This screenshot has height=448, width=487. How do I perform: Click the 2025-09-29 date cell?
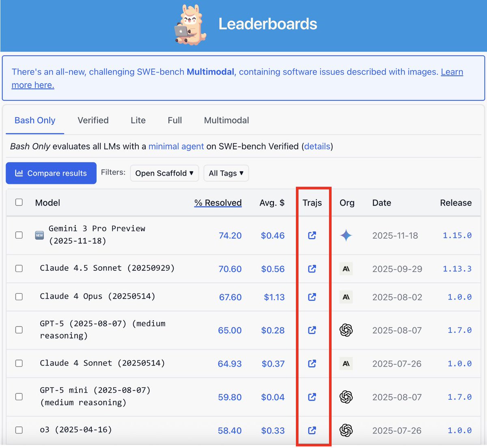(397, 269)
